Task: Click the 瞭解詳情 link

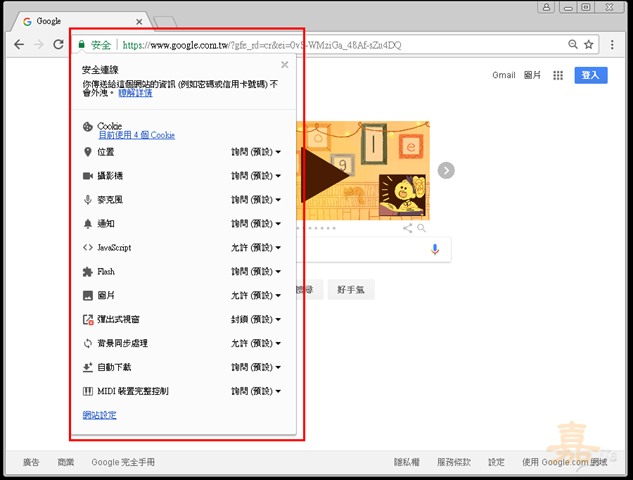Action: pos(135,93)
